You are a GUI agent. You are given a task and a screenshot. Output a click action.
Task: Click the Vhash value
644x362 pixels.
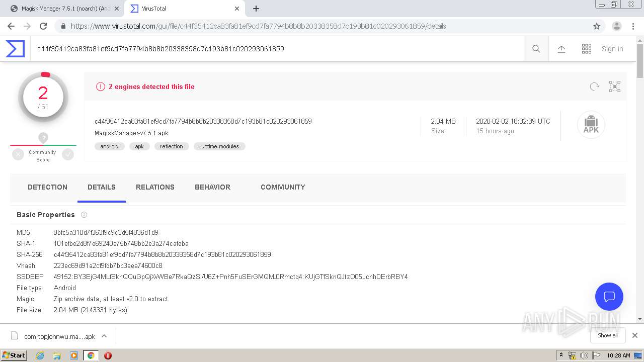108,265
